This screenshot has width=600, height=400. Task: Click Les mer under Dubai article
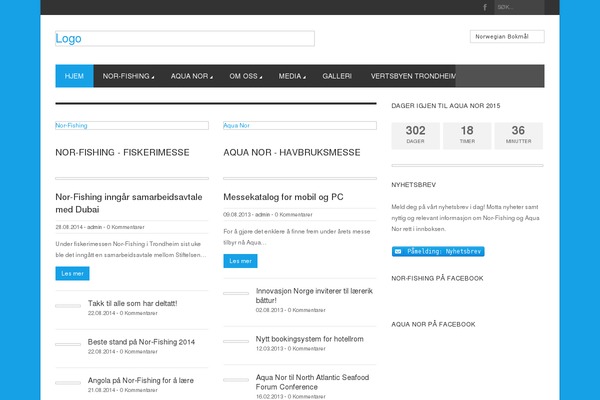point(72,273)
